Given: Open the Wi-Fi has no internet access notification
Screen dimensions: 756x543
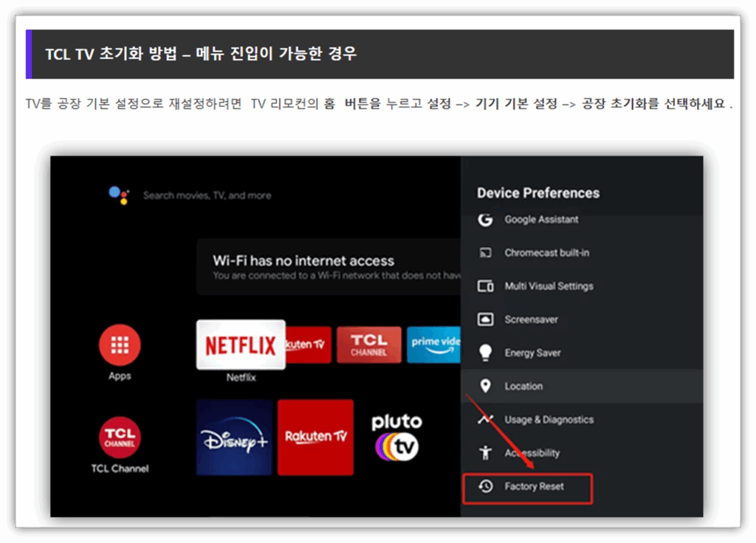Looking at the screenshot, I should (x=329, y=266).
